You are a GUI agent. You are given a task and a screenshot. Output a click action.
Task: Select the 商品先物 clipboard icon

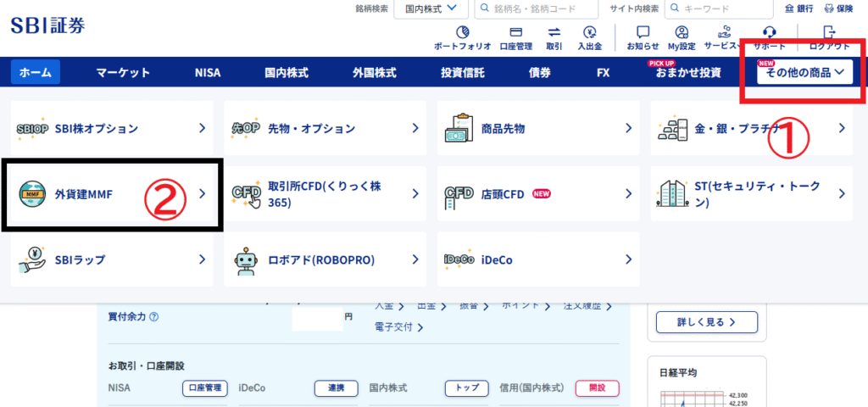coord(459,129)
